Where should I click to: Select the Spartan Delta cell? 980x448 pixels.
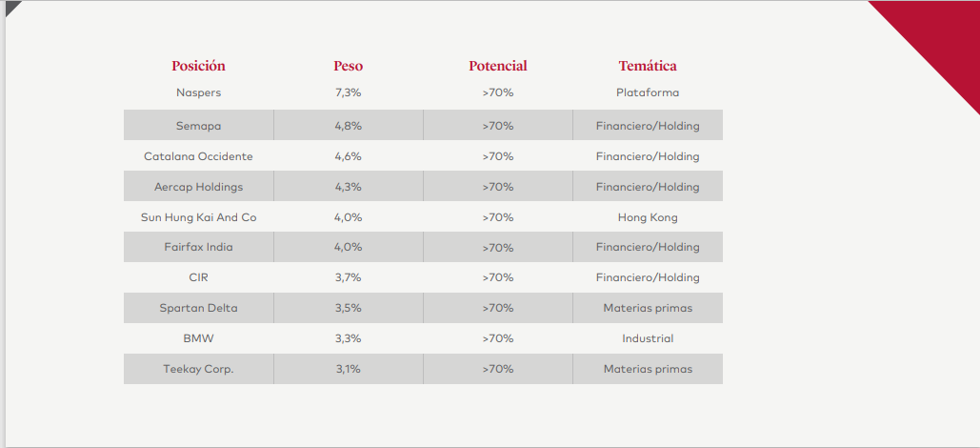[199, 308]
